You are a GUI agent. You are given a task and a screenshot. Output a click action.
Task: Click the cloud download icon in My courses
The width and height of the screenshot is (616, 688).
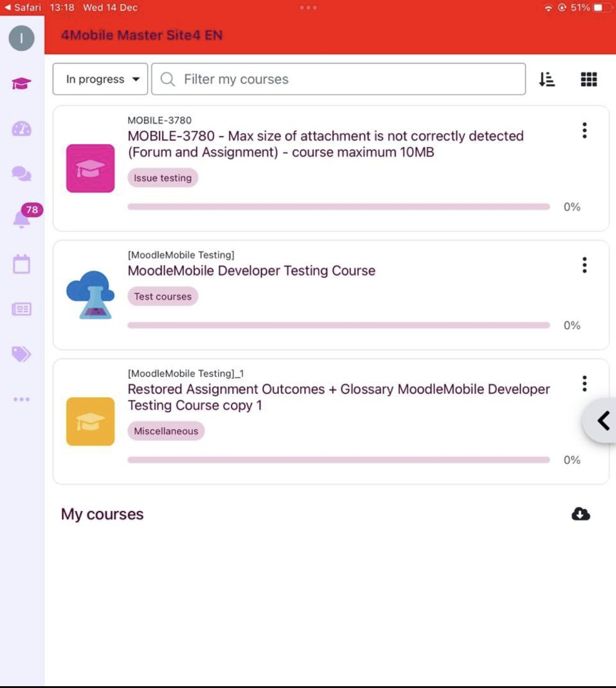click(x=581, y=514)
